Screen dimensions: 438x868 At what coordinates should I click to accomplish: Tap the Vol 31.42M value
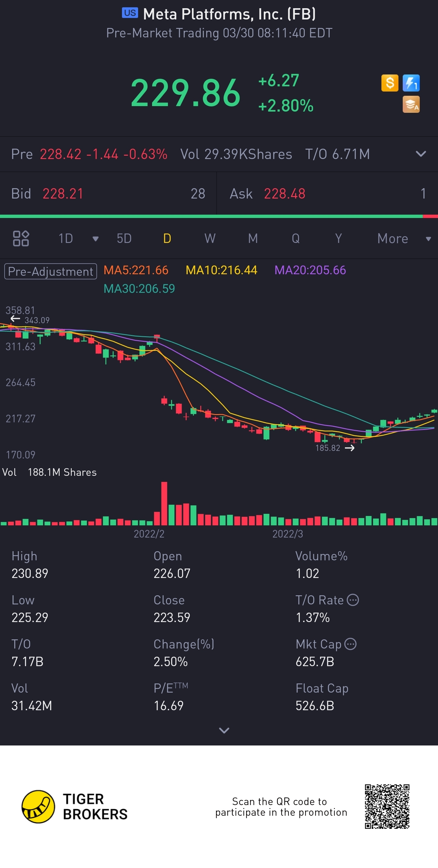32,706
